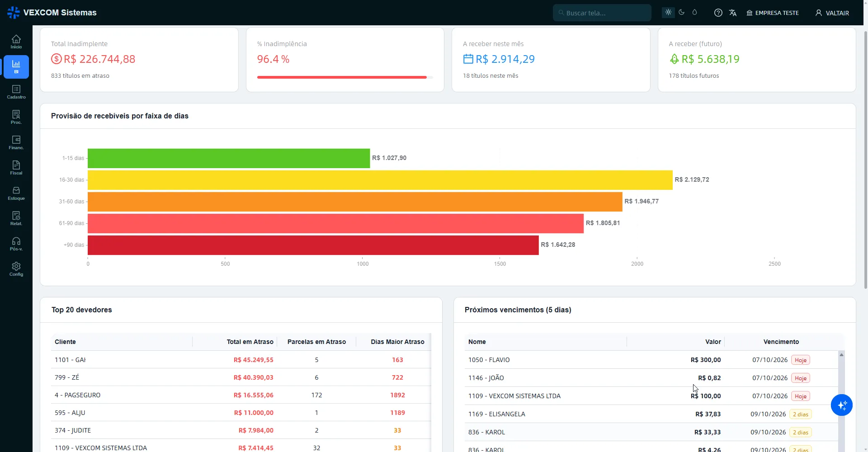Sort by Total em Atraso column
The height and width of the screenshot is (452, 868).
[x=235, y=342]
